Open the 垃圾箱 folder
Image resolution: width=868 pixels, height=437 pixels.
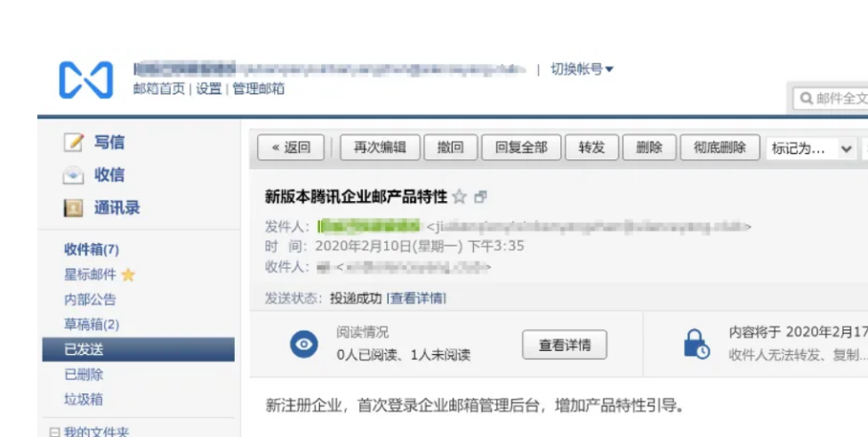tap(84, 400)
